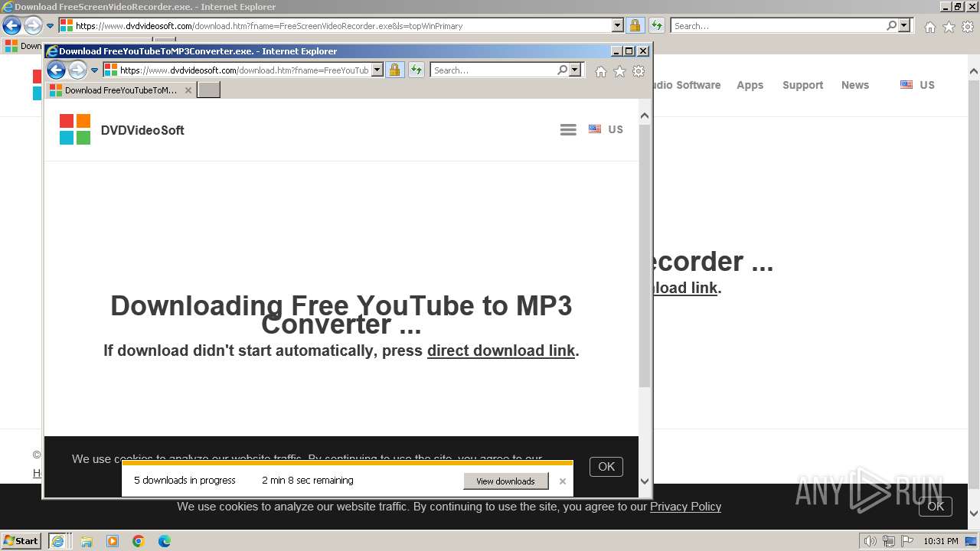The image size is (980, 551).
Task: Click the front window address bar URL
Action: [x=243, y=70]
